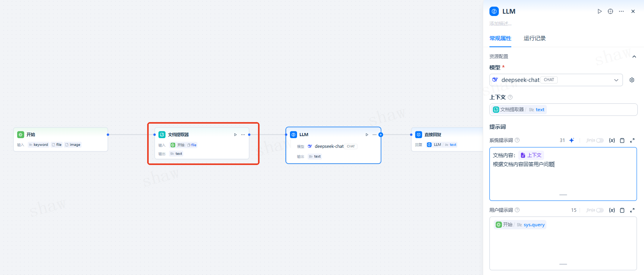644x275 pixels.
Task: Click the plus button on LLM node output
Action: point(381,135)
